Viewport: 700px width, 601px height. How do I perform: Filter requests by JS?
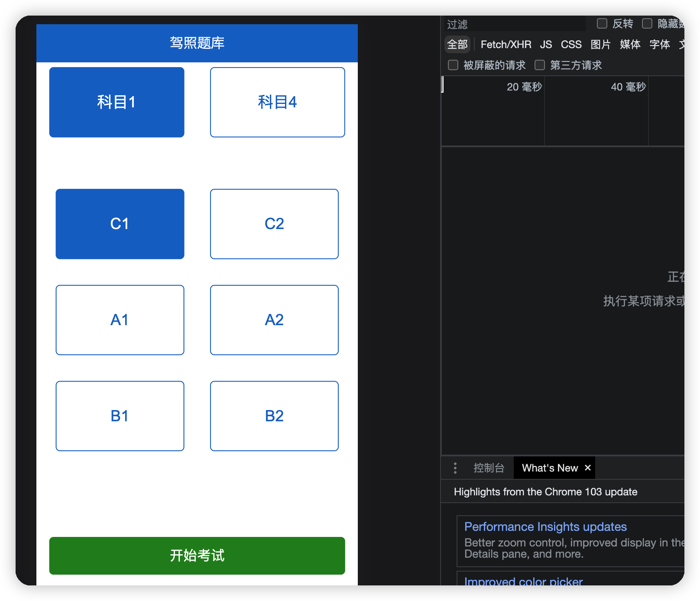(x=546, y=44)
